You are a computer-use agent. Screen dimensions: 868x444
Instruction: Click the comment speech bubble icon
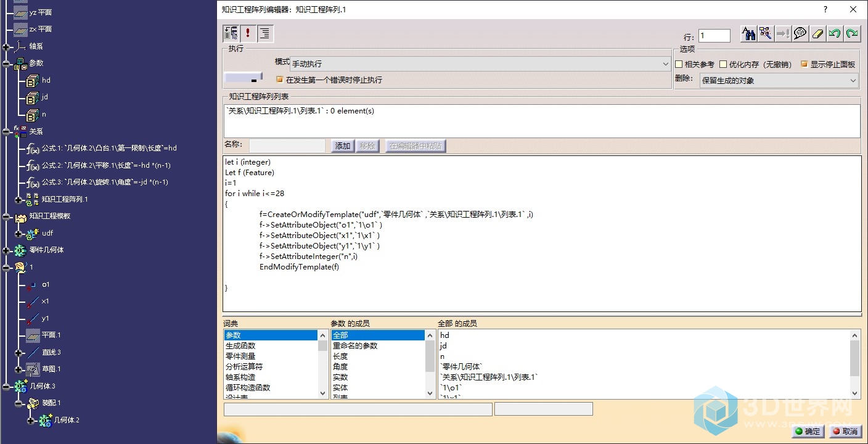tap(800, 34)
